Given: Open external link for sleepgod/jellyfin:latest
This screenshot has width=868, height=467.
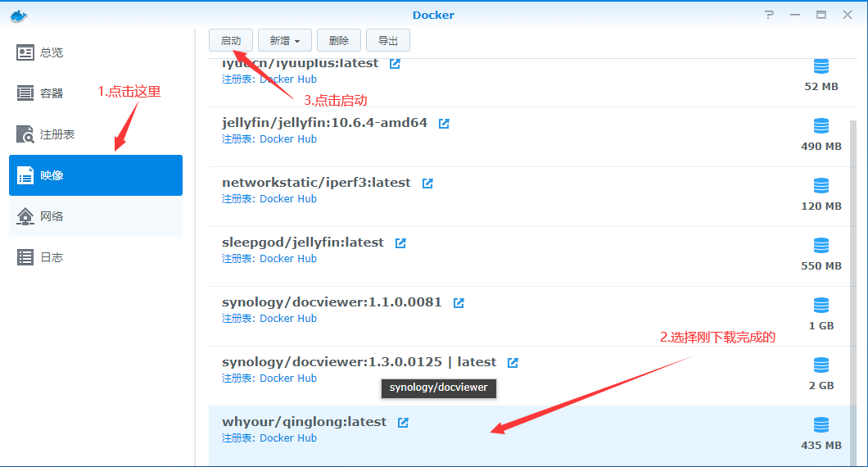Looking at the screenshot, I should pos(400,243).
